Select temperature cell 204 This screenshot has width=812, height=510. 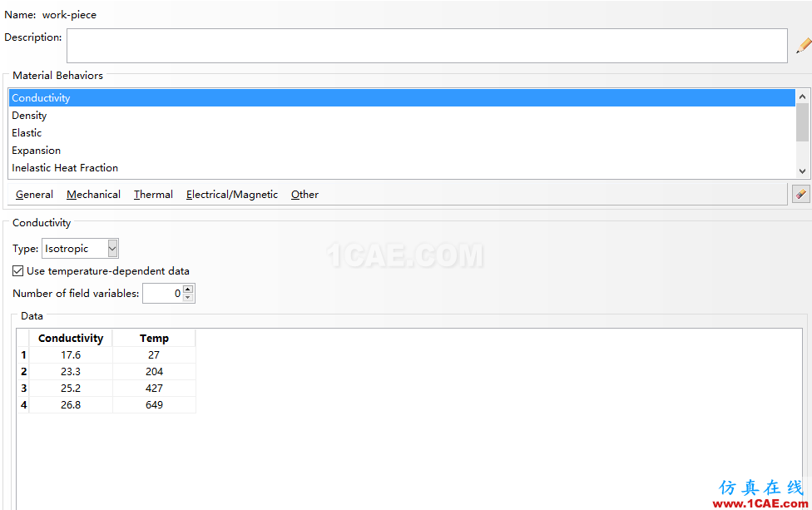tap(154, 372)
